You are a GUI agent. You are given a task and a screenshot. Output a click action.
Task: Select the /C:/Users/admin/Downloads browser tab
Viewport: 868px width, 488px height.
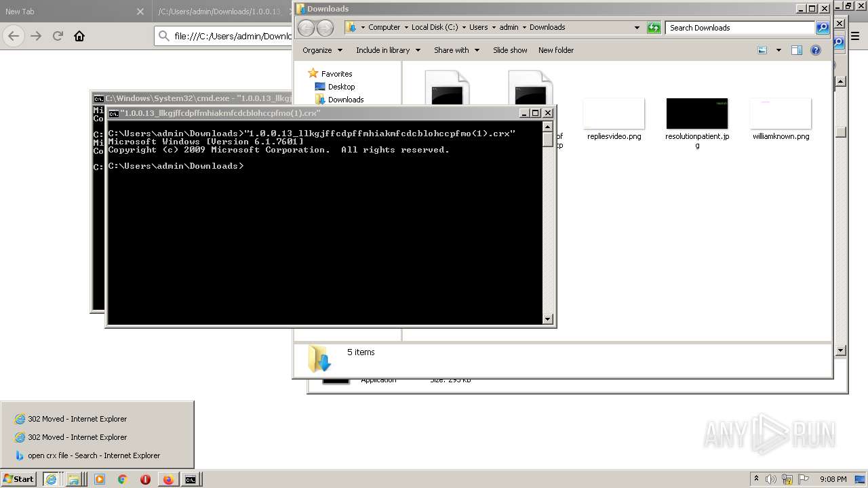pos(220,12)
